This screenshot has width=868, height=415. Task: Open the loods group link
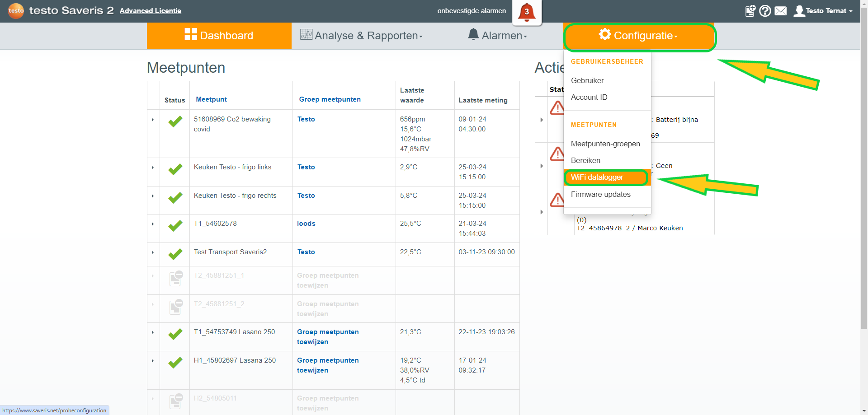coord(306,224)
